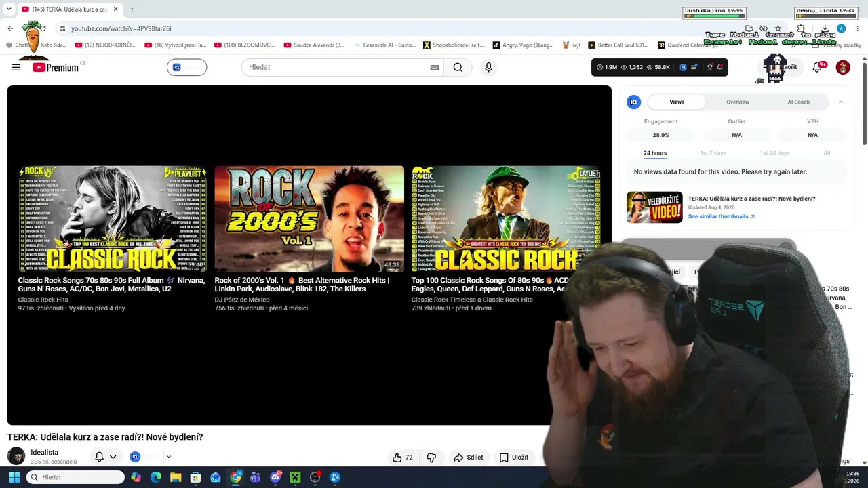Open the Resemble AI bookmark
This screenshot has height=488, width=868.
pyautogui.click(x=384, y=45)
